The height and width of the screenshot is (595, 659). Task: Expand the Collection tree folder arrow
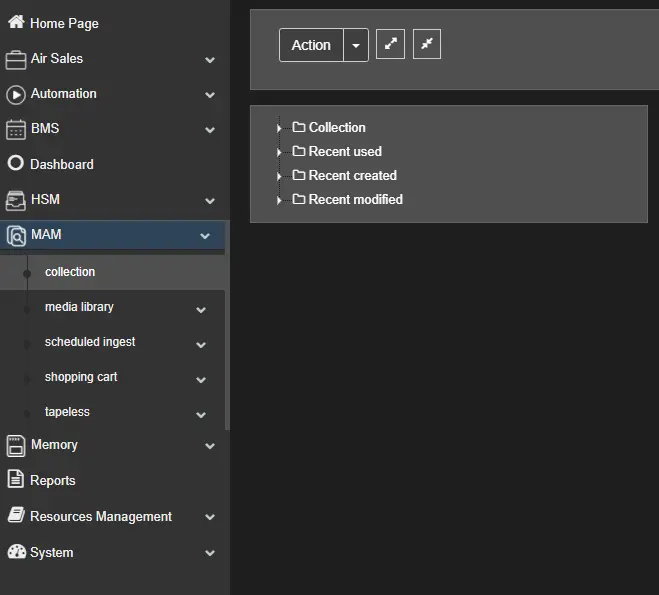click(x=280, y=128)
